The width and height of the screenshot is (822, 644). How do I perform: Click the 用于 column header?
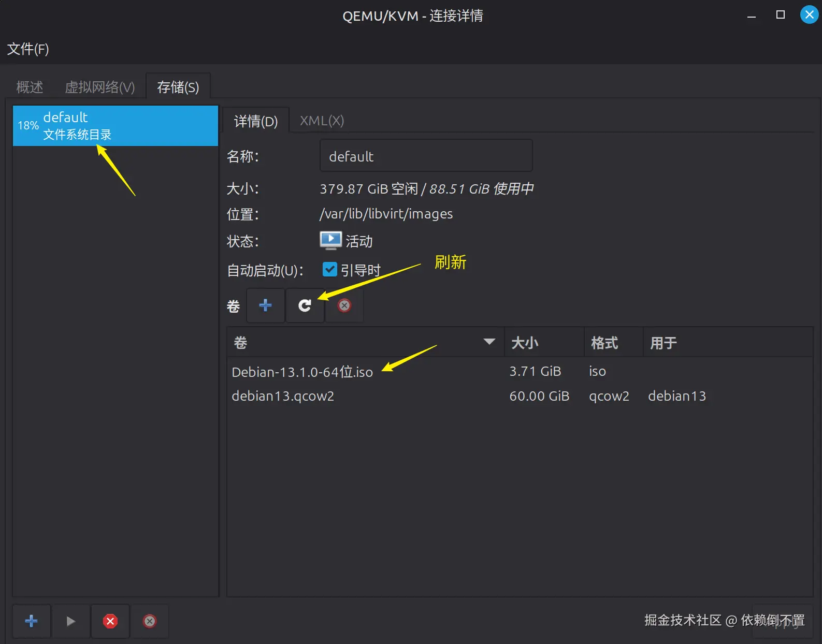728,342
